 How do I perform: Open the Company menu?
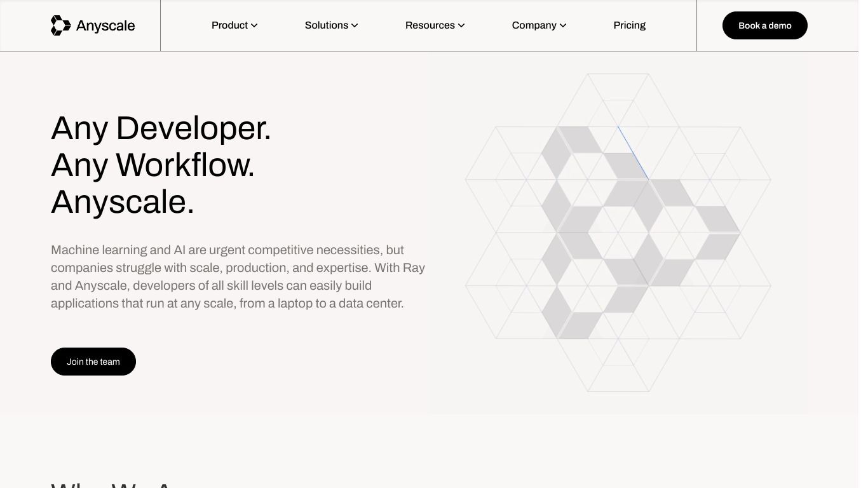pyautogui.click(x=539, y=25)
